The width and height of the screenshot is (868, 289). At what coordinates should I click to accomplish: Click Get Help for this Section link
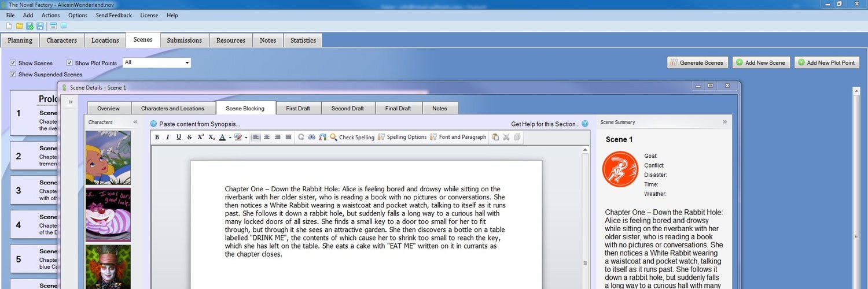point(545,124)
